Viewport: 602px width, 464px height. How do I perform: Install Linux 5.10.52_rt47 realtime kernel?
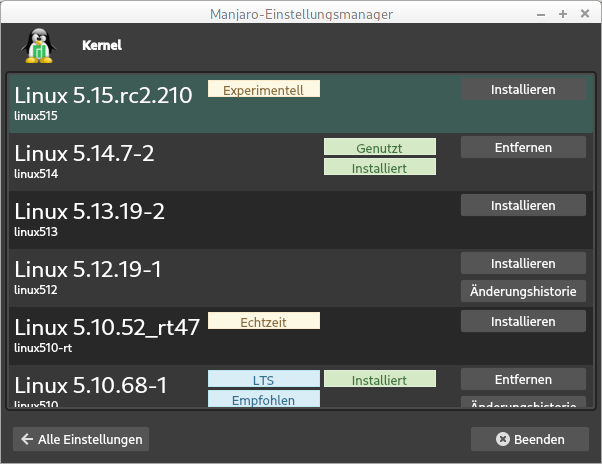pos(523,321)
